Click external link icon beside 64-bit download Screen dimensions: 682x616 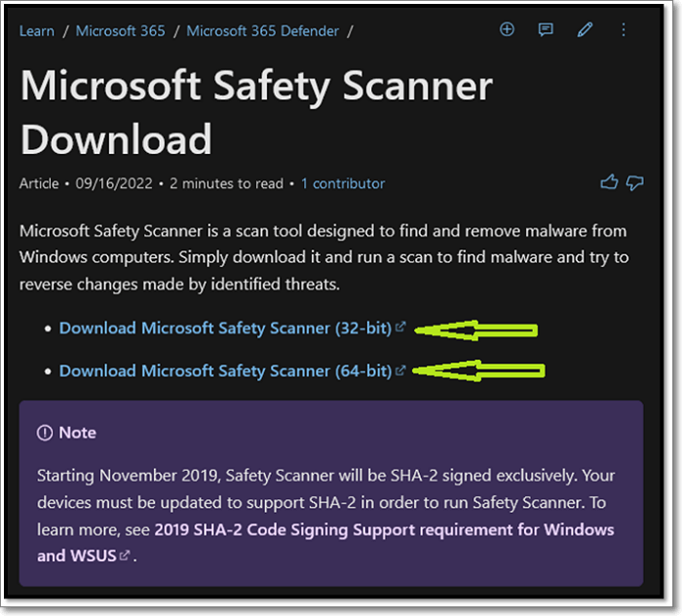(400, 370)
